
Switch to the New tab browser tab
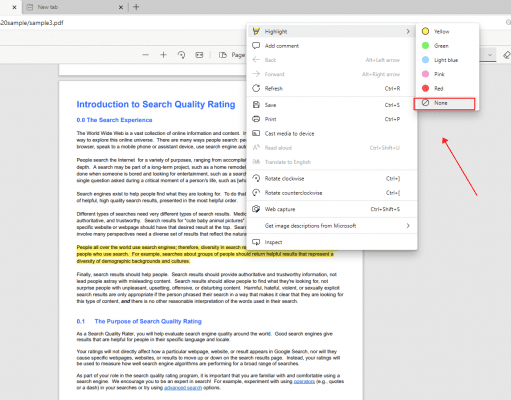point(75,7)
